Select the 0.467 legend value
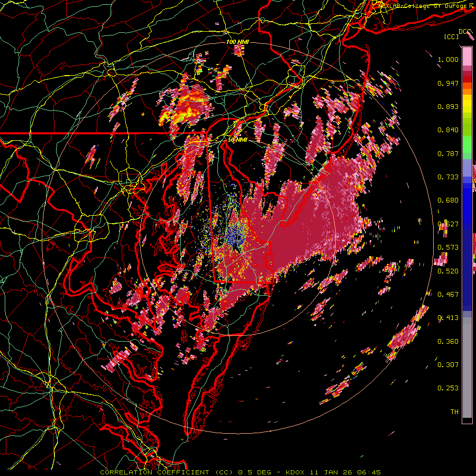 click(x=448, y=295)
